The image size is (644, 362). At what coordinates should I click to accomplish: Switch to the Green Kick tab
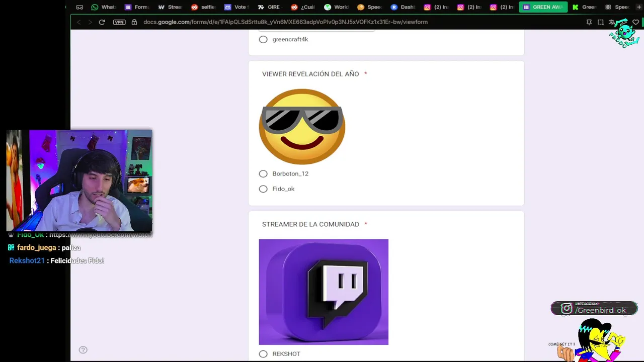tap(585, 7)
